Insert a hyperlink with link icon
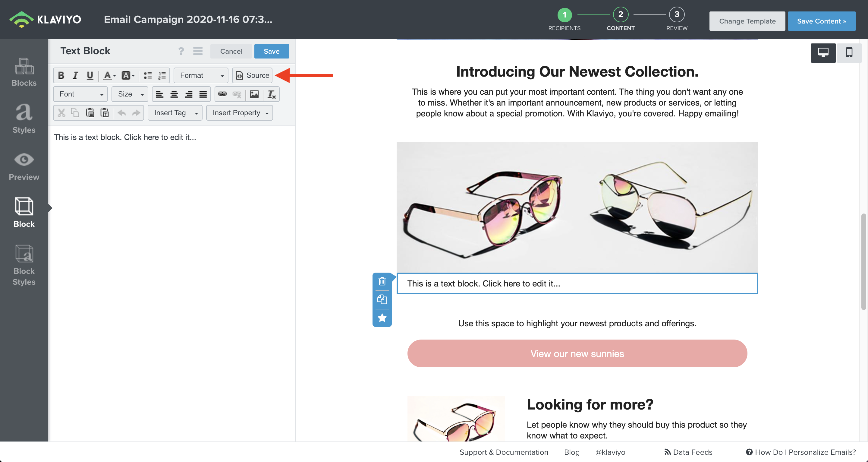 click(222, 94)
